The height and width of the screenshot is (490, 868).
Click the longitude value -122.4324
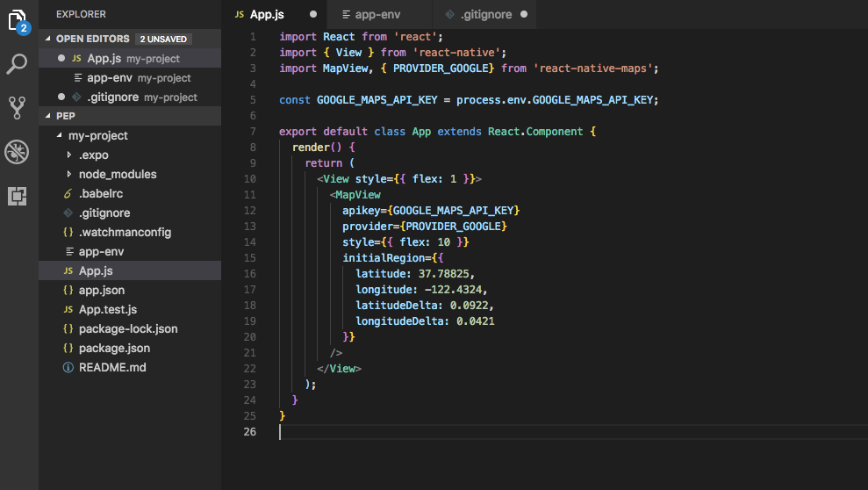[x=454, y=290]
